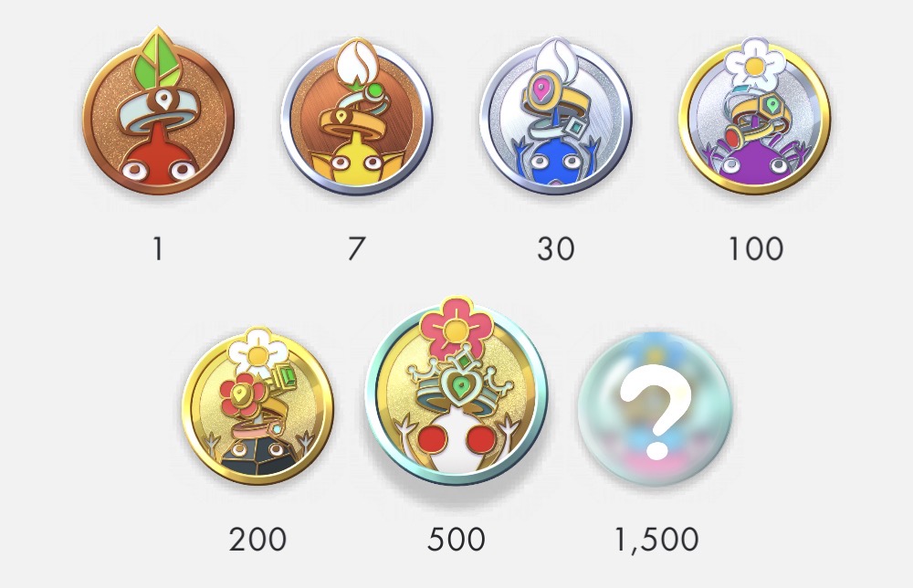Viewport: 913px width, 588px height.
Task: Select the purple Pikmin 100 badge
Action: [755, 115]
